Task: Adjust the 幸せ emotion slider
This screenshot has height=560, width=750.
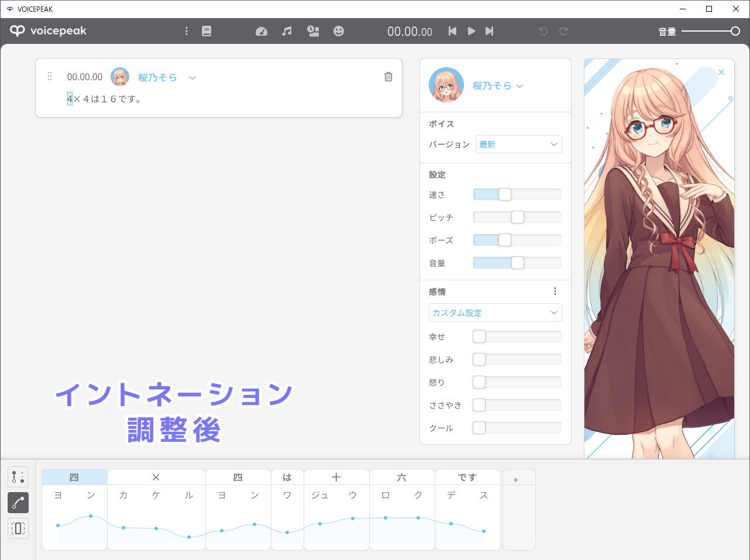Action: point(517,336)
